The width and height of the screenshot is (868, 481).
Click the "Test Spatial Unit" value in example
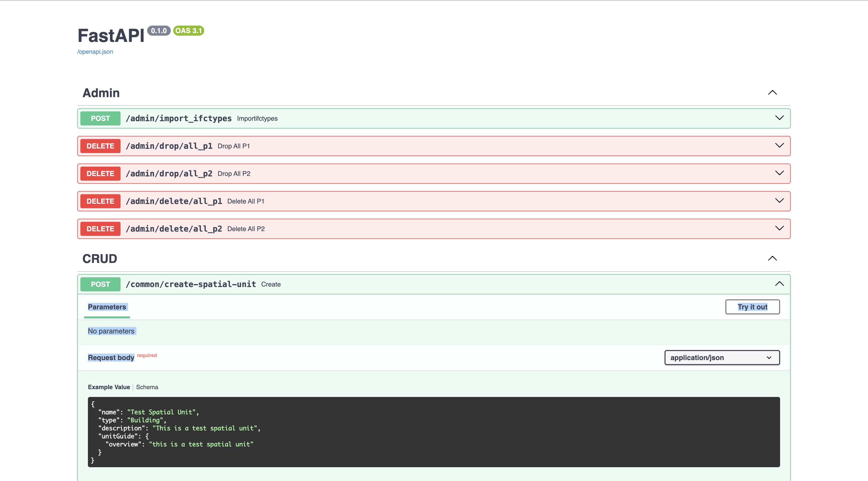tap(162, 412)
